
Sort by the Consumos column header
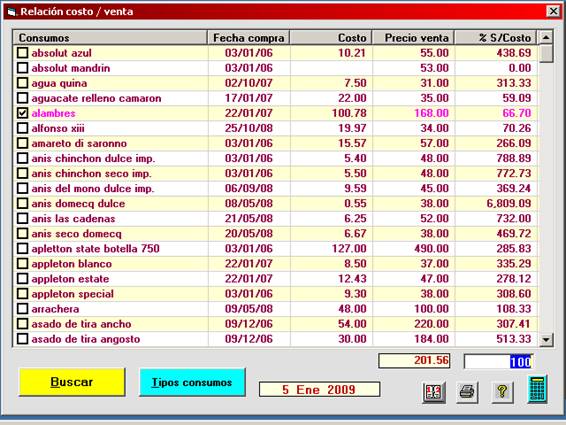pyautogui.click(x=110, y=38)
